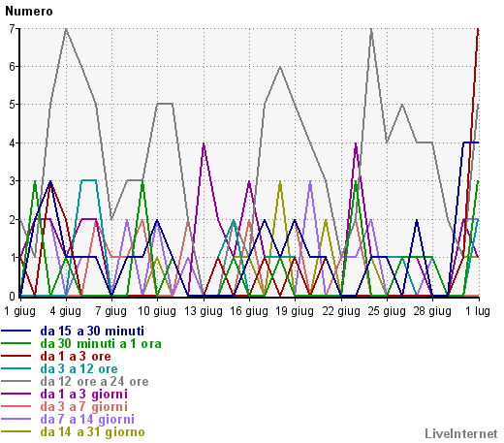Click the '4 giug' date label

pos(66,311)
